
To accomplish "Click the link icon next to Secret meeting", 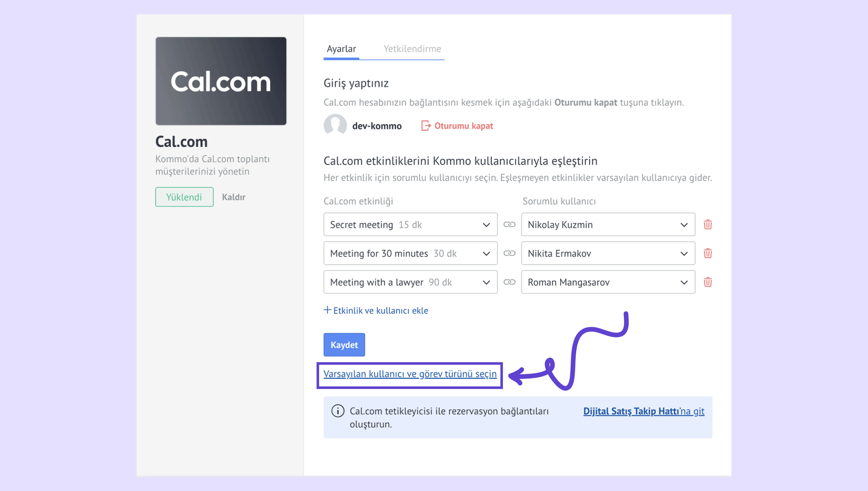I will (x=509, y=224).
